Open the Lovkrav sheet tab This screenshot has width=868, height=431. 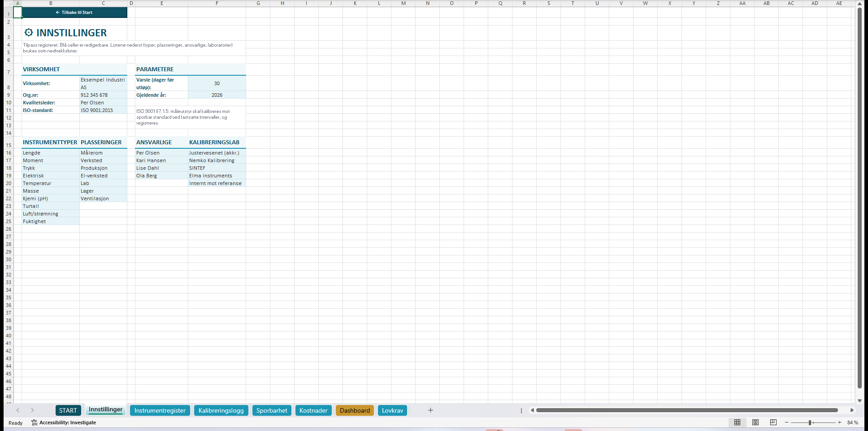click(x=392, y=410)
